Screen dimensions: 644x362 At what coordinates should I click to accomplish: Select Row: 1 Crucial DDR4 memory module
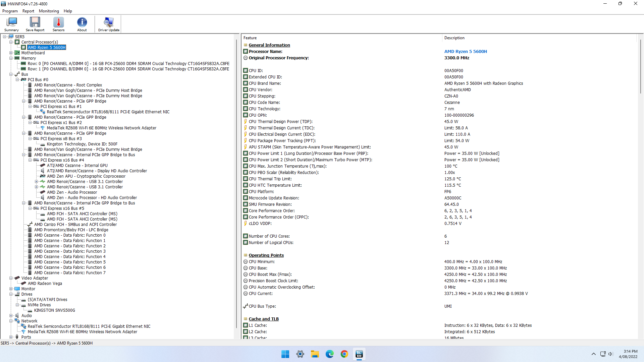[x=128, y=69]
